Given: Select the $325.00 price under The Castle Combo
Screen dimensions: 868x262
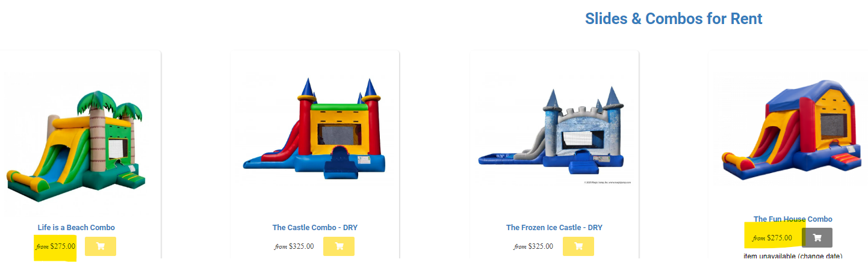Looking at the screenshot, I should [301, 246].
